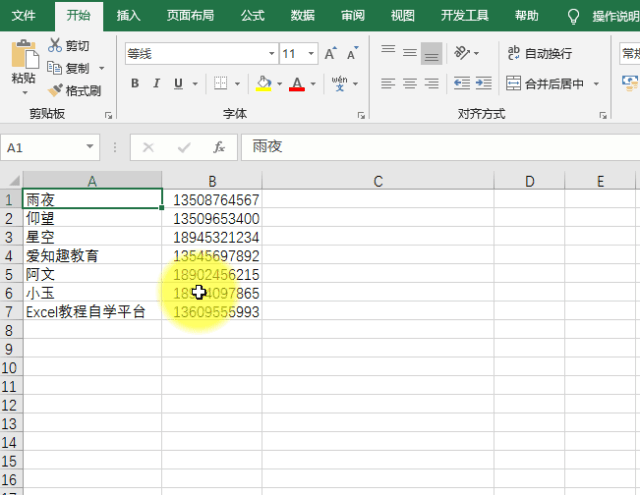Viewport: 640px width, 495px height.
Task: Click the Paste clipboard icon
Action: (24, 54)
